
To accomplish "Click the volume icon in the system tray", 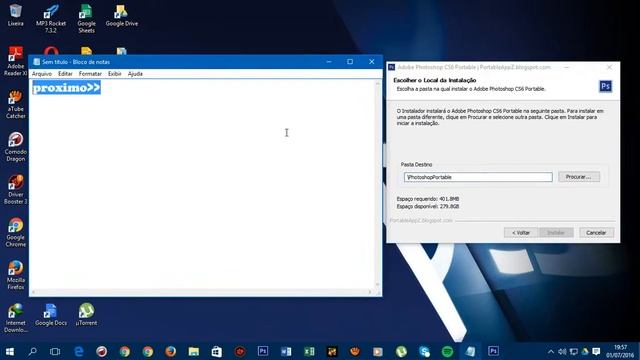I will (x=562, y=351).
